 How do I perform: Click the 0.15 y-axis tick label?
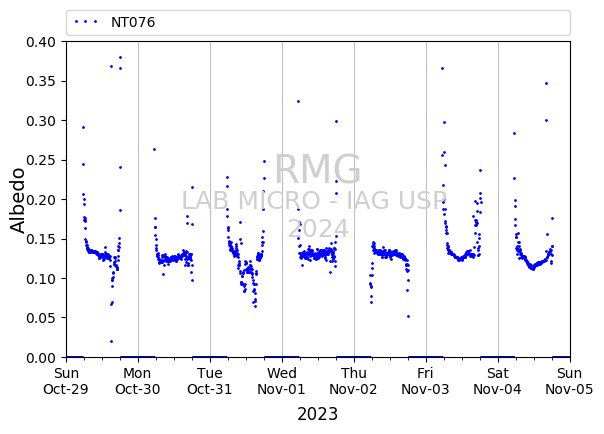[x=41, y=240]
